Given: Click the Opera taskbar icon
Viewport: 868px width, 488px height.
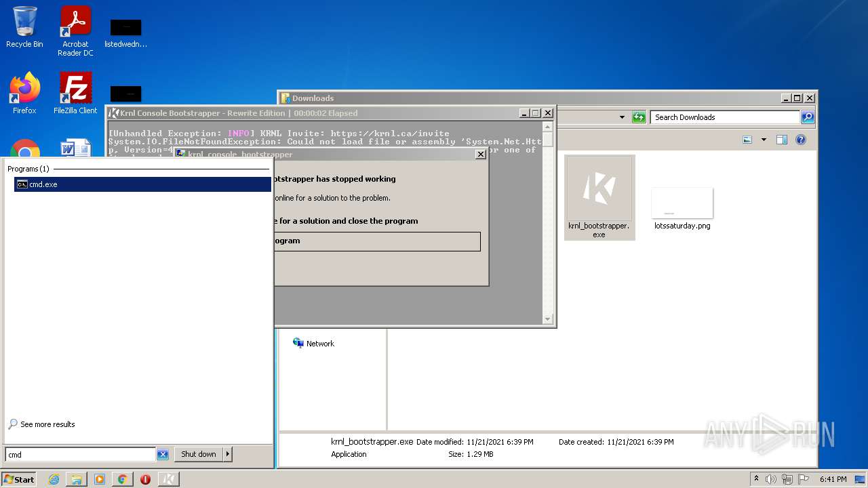Looking at the screenshot, I should tap(145, 479).
